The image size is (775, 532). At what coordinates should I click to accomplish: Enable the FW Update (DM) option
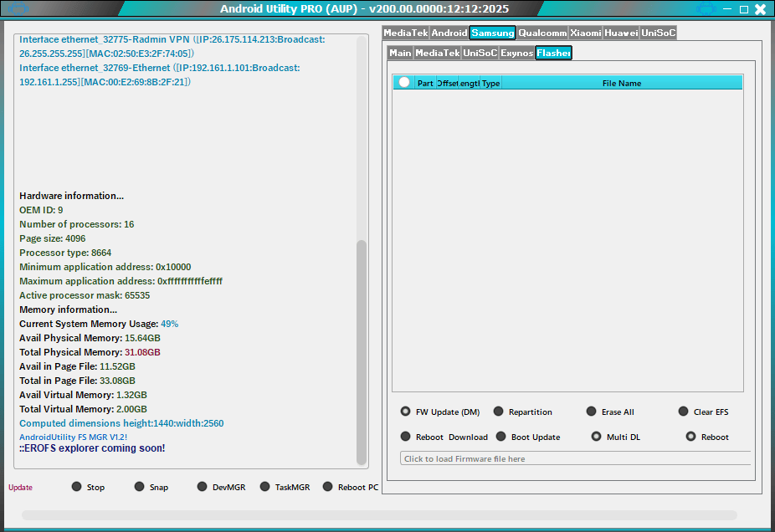click(x=406, y=412)
